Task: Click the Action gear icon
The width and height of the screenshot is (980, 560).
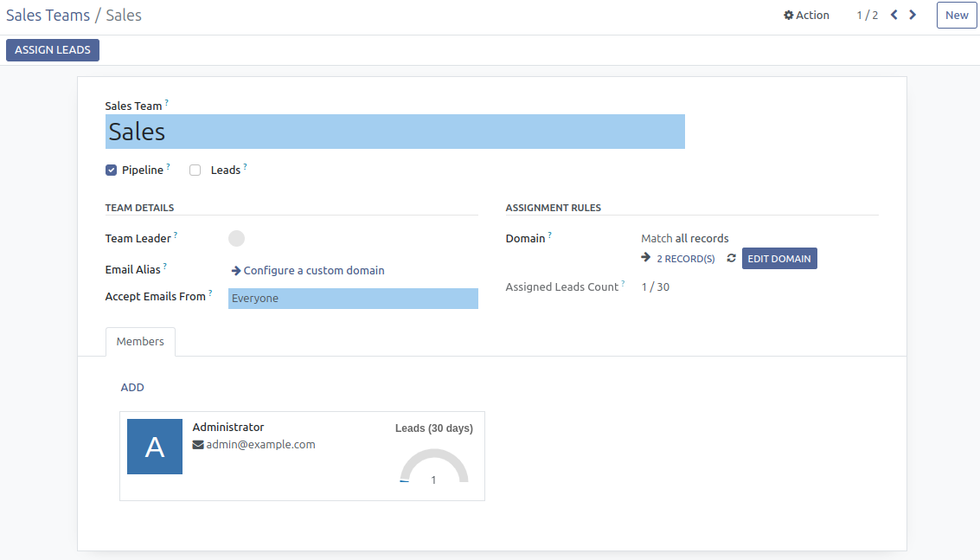Action: click(x=789, y=16)
